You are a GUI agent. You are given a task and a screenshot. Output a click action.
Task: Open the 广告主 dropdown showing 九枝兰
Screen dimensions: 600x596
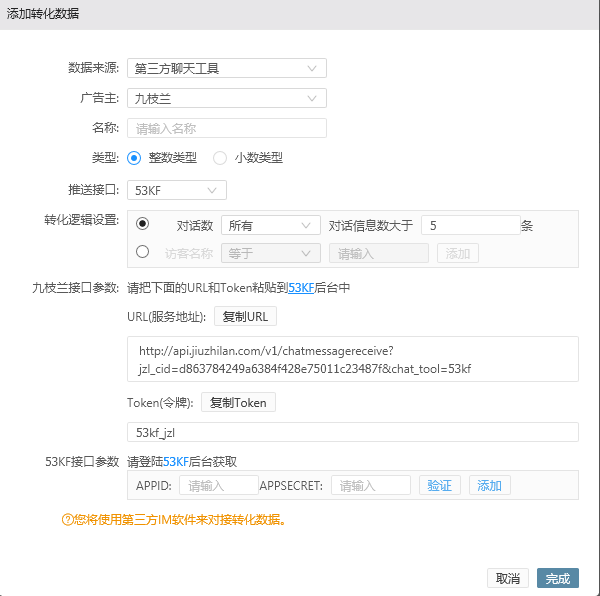[227, 98]
